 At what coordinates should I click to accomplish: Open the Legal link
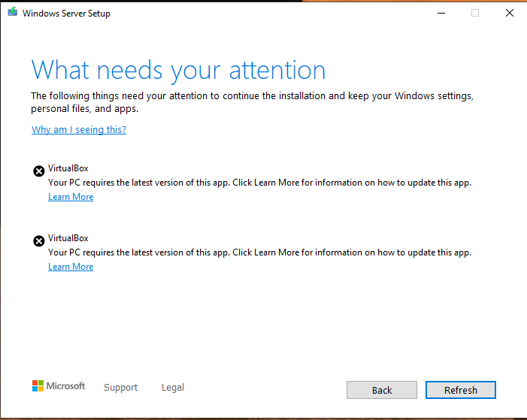tap(173, 388)
